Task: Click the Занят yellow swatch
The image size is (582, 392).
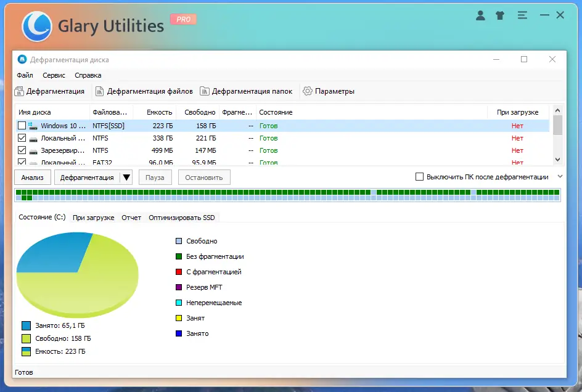Action: (179, 318)
